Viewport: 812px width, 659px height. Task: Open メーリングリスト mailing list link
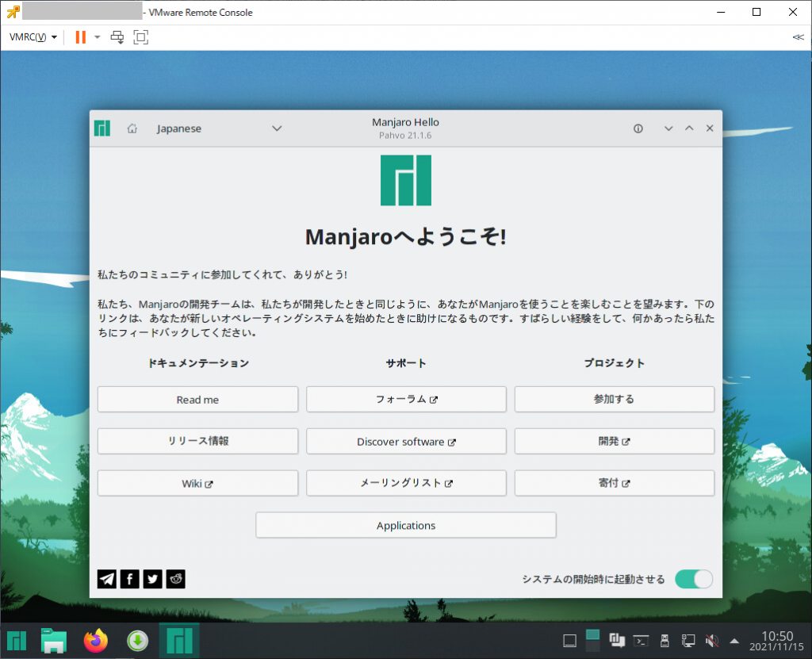point(406,484)
